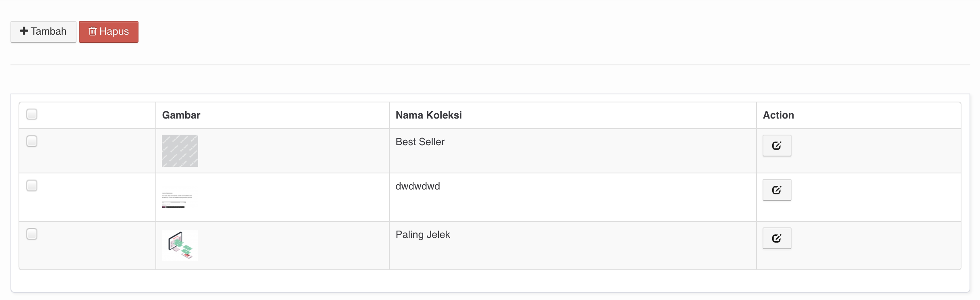This screenshot has height=300, width=980.
Task: Check the Best Seller row checkbox
Action: tap(32, 141)
